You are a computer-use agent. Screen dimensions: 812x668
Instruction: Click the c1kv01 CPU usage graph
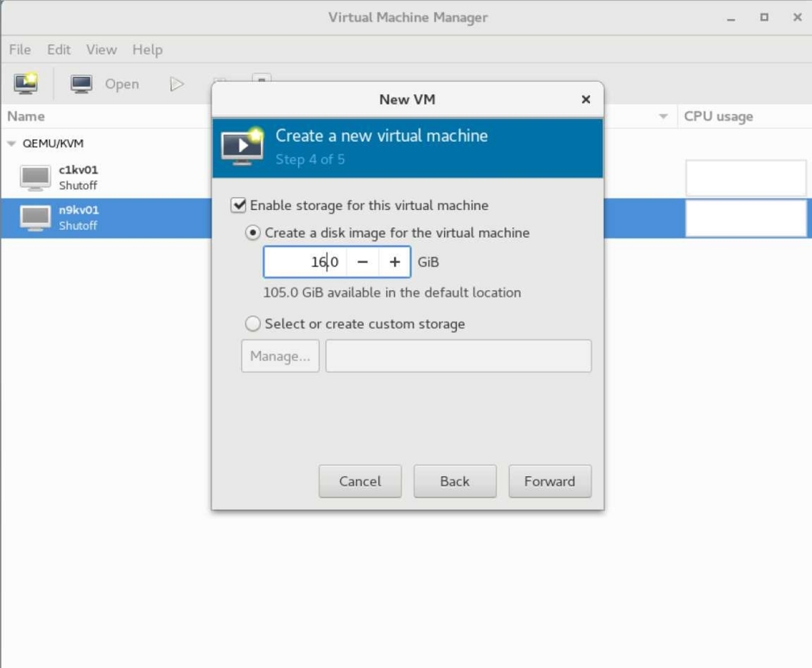[745, 177]
